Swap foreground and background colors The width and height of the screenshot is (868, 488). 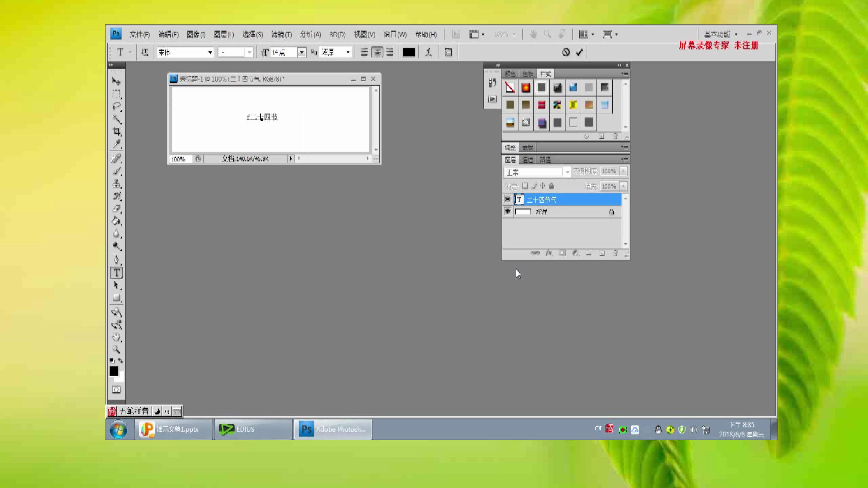pyautogui.click(x=120, y=360)
